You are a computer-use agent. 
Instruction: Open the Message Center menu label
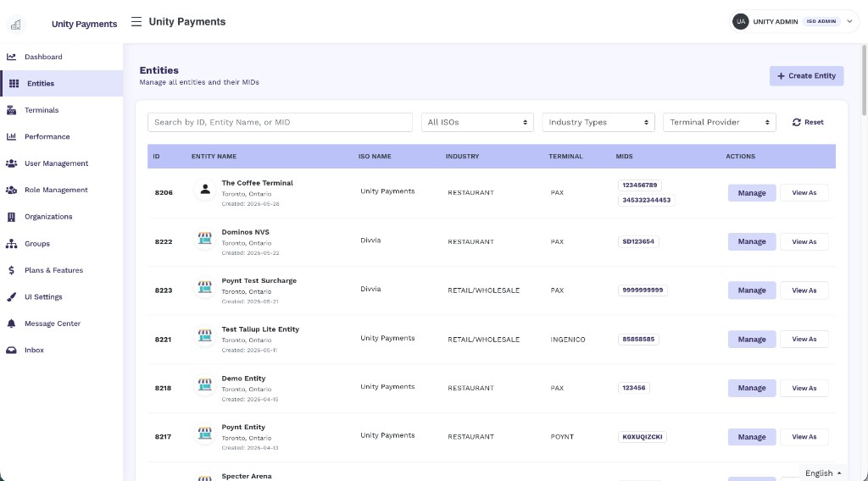point(53,323)
